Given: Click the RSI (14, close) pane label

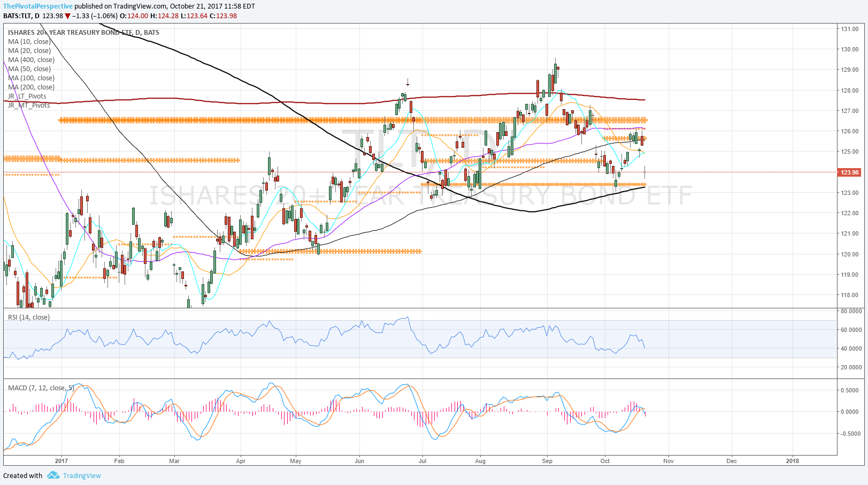Looking at the screenshot, I should pos(29,317).
